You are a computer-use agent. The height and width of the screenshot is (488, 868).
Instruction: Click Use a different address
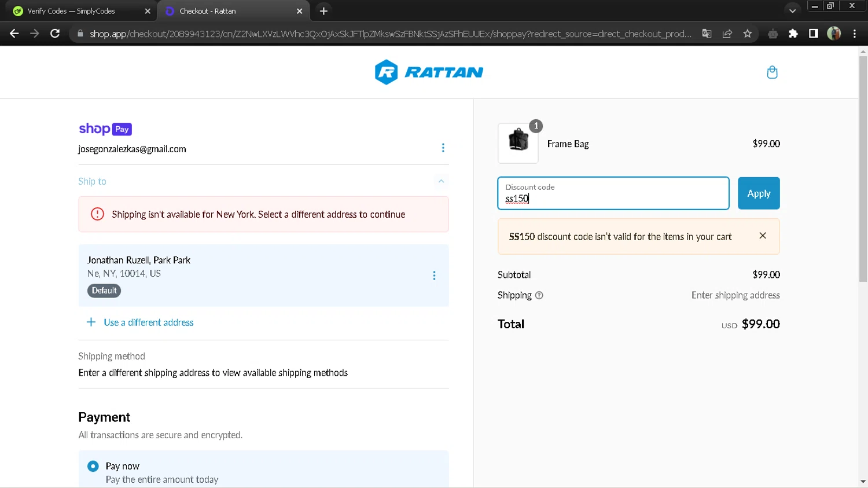140,322
